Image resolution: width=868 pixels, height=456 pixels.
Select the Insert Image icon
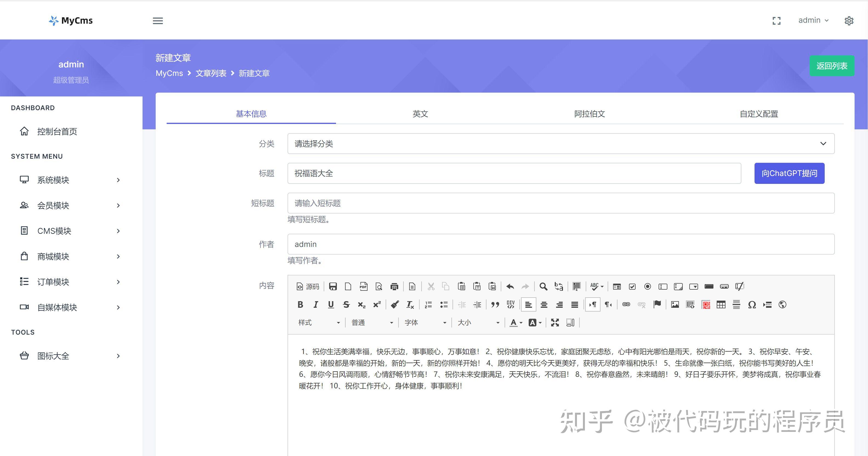click(x=675, y=304)
